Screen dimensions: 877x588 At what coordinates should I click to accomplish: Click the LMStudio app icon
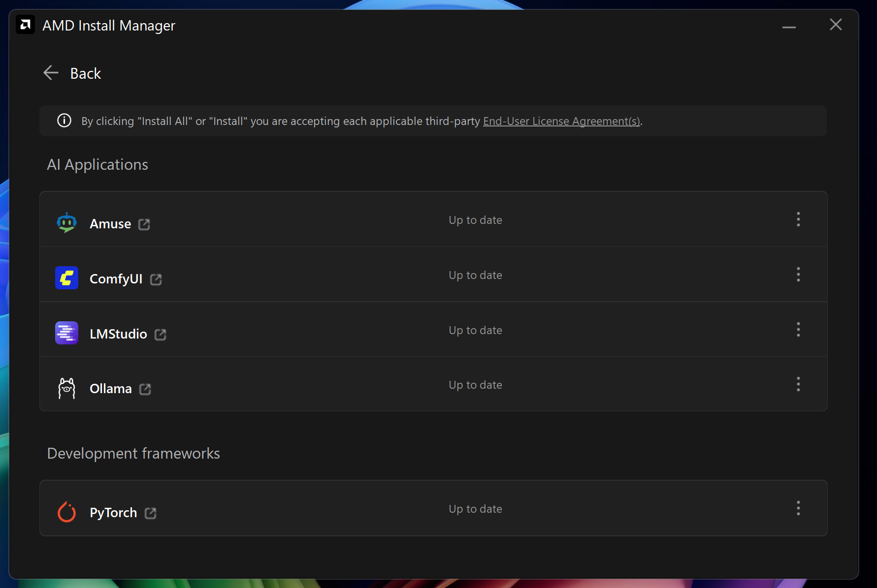pos(66,333)
